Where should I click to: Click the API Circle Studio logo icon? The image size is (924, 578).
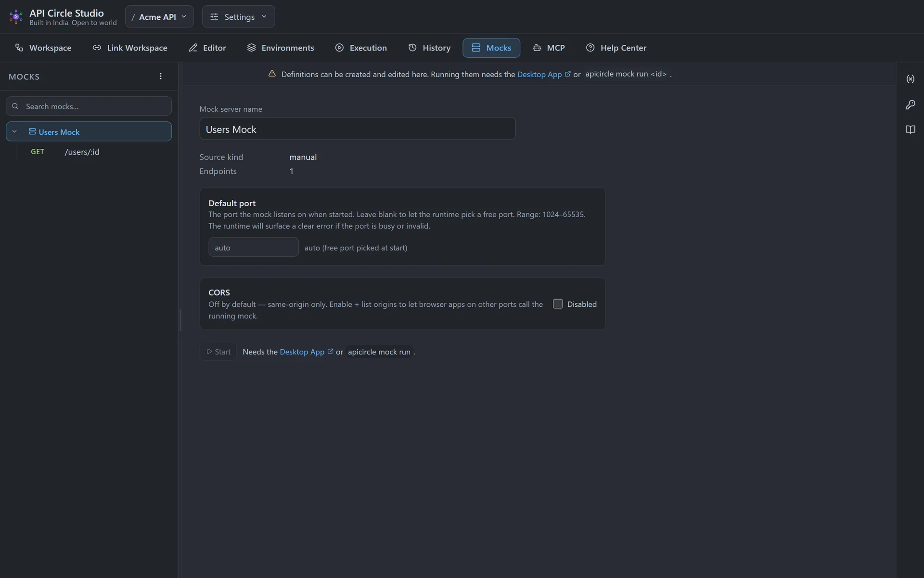(x=16, y=17)
